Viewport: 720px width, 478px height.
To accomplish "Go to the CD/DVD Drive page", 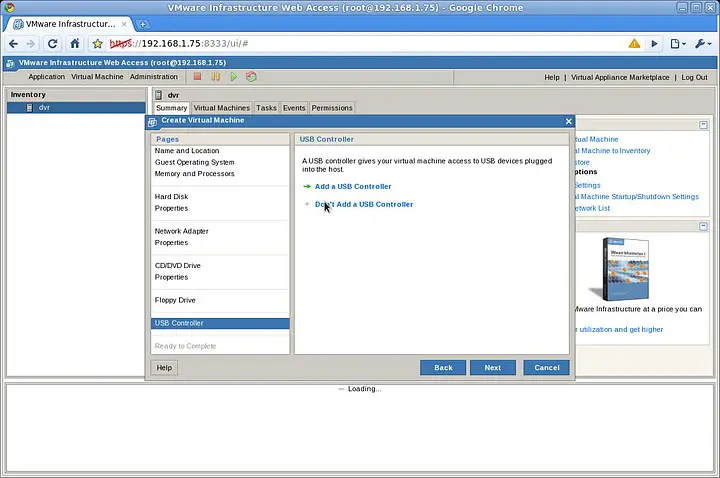I will (x=178, y=265).
